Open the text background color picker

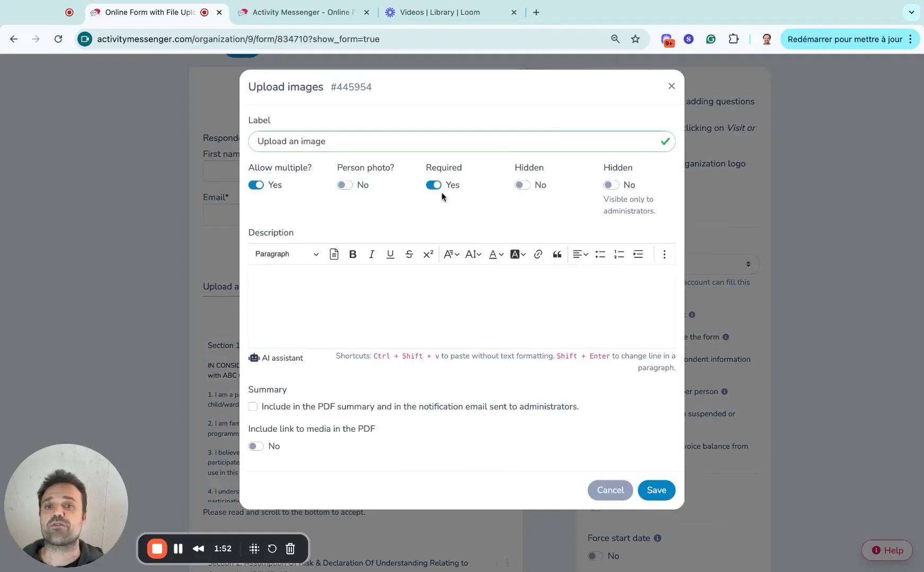click(518, 254)
